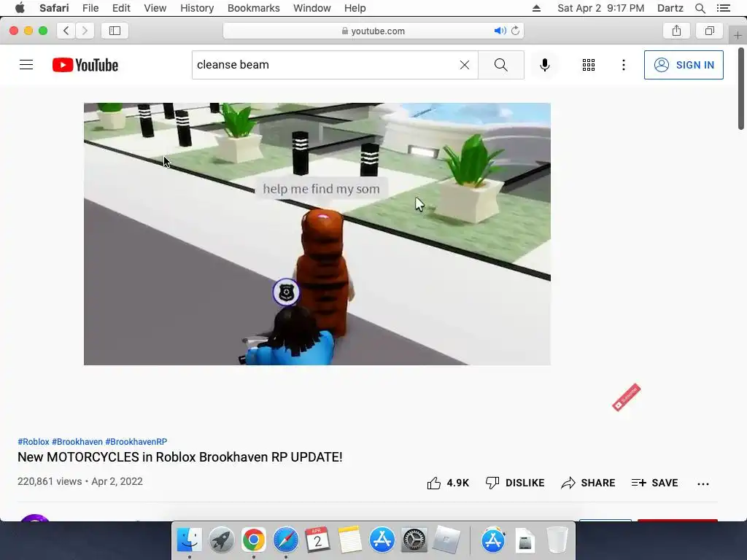Dislike the video
747x560 pixels.
click(x=515, y=483)
